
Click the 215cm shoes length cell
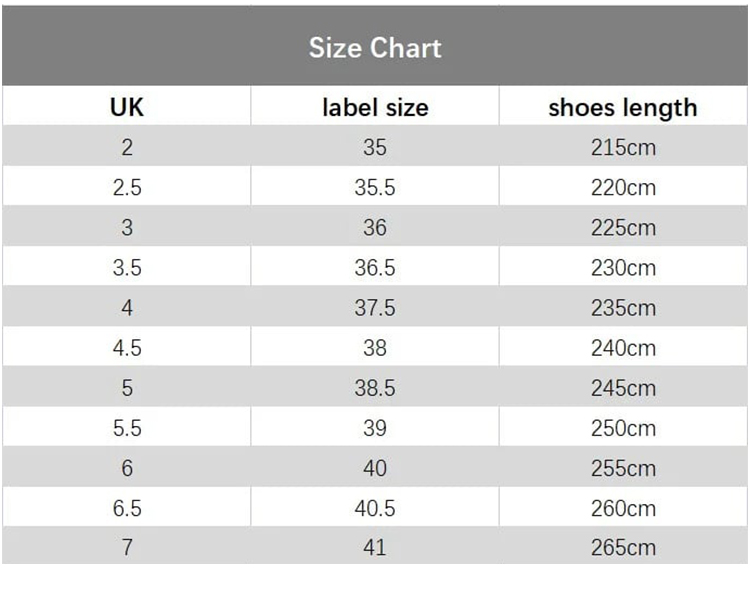pyautogui.click(x=622, y=147)
